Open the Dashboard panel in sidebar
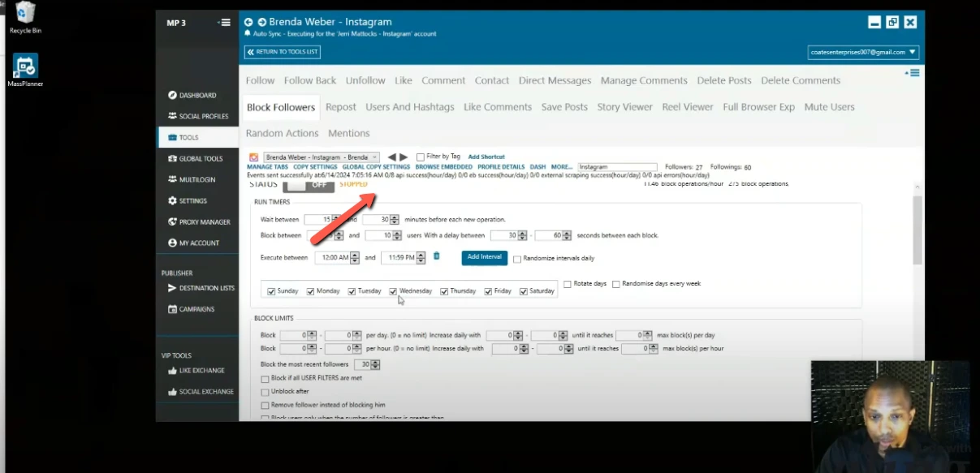The width and height of the screenshot is (980, 473). coord(195,95)
